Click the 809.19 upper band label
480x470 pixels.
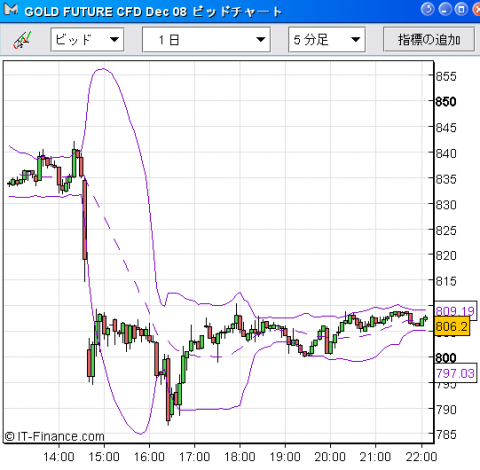click(x=455, y=311)
